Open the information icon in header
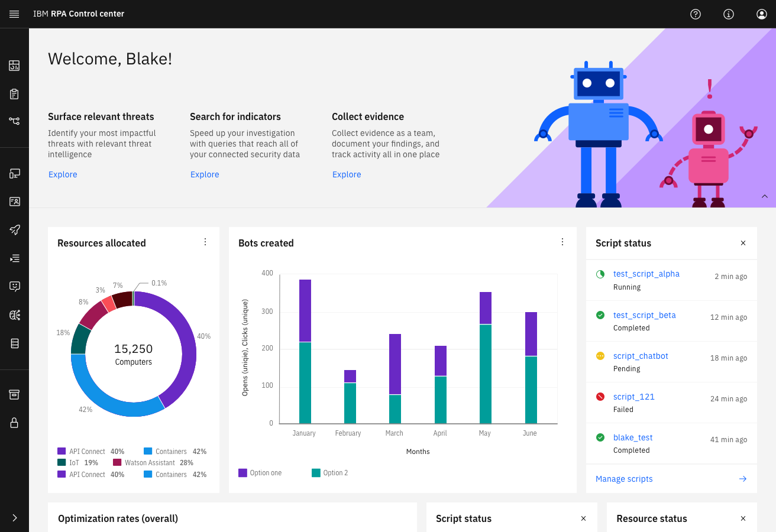 [x=729, y=14]
